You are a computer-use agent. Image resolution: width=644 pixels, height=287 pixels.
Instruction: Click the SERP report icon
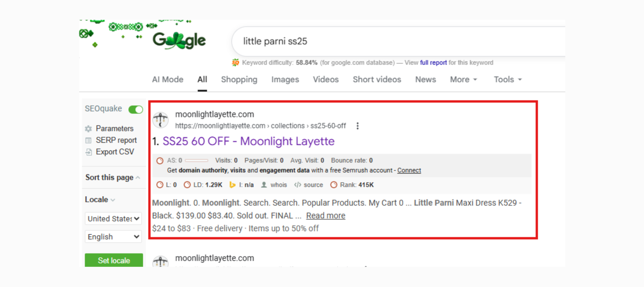pos(89,140)
